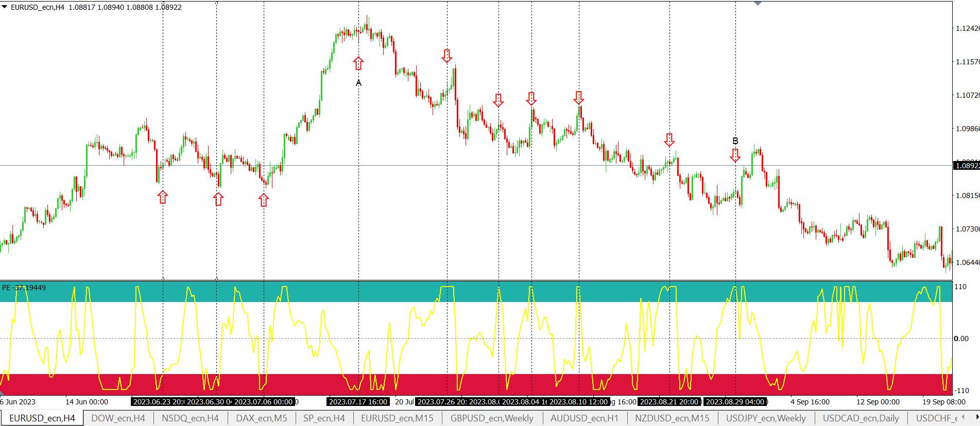
Task: Select the down arrow between 07.26 and 08.04 lines
Action: point(498,100)
